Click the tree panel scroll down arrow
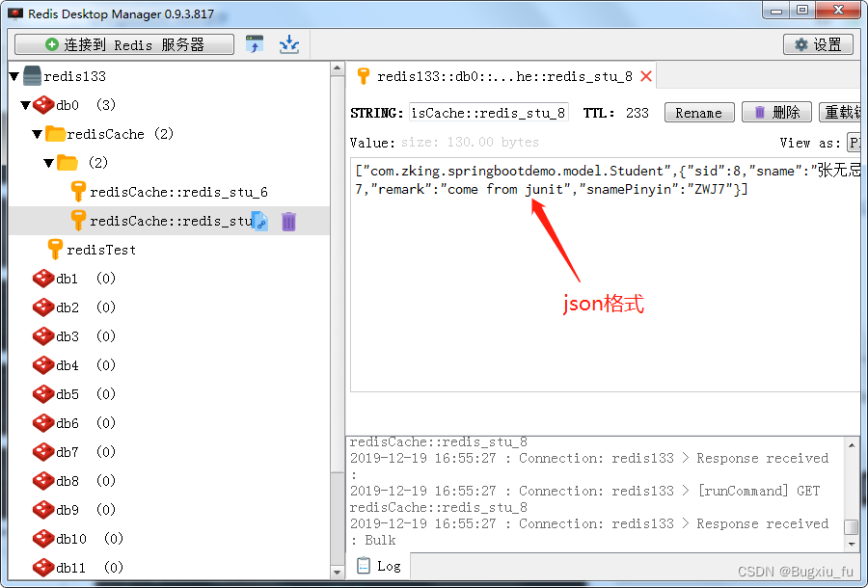The width and height of the screenshot is (868, 588). (338, 572)
